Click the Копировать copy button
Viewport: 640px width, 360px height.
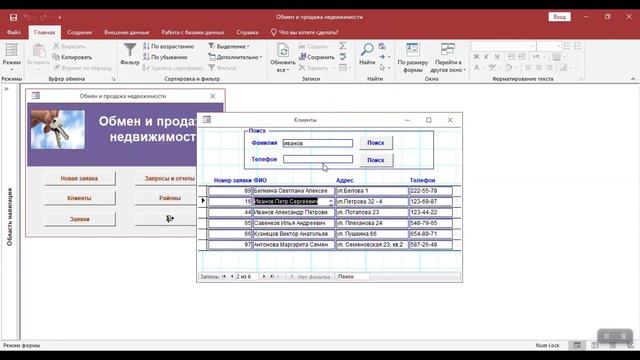pyautogui.click(x=72, y=57)
